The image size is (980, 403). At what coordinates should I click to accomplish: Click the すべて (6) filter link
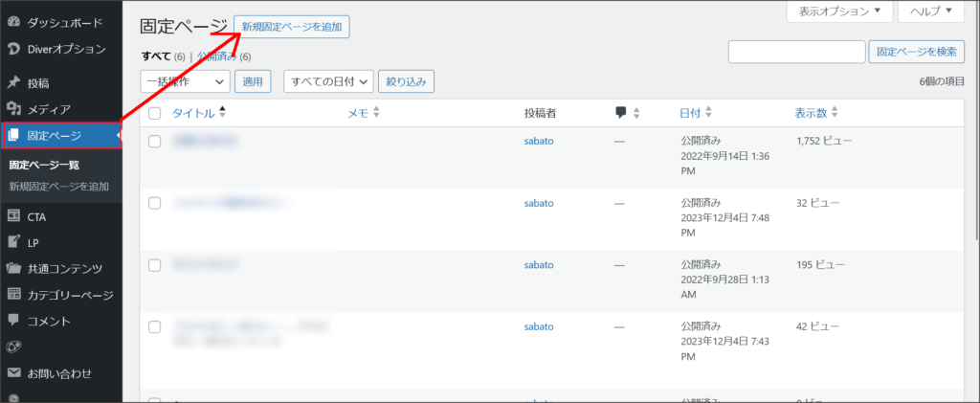[x=163, y=56]
